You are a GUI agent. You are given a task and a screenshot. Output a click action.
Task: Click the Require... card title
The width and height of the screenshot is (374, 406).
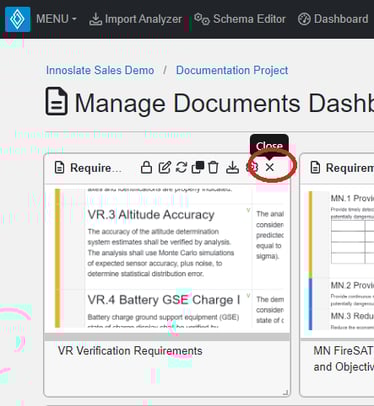[96, 168]
